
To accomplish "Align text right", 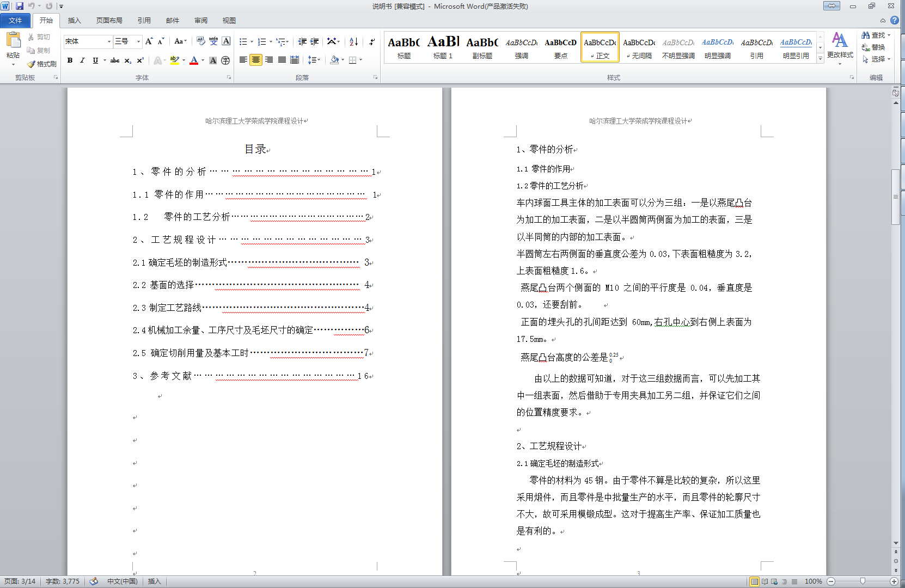I will (x=269, y=60).
